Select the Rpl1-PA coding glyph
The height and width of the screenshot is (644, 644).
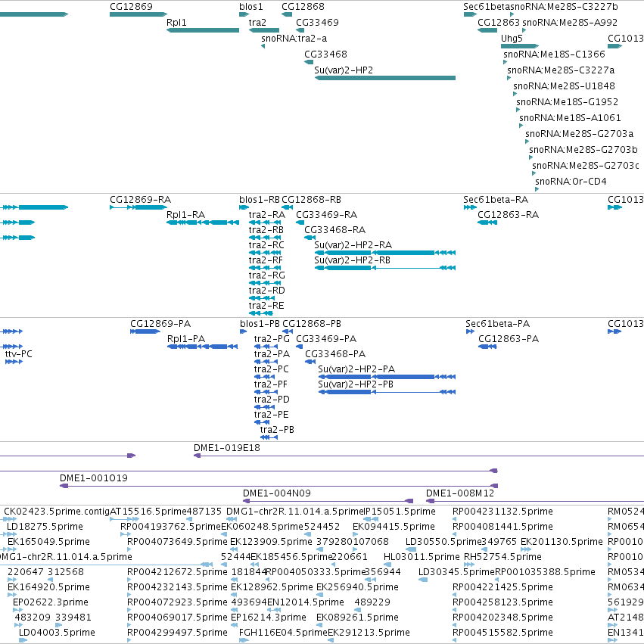203,347
